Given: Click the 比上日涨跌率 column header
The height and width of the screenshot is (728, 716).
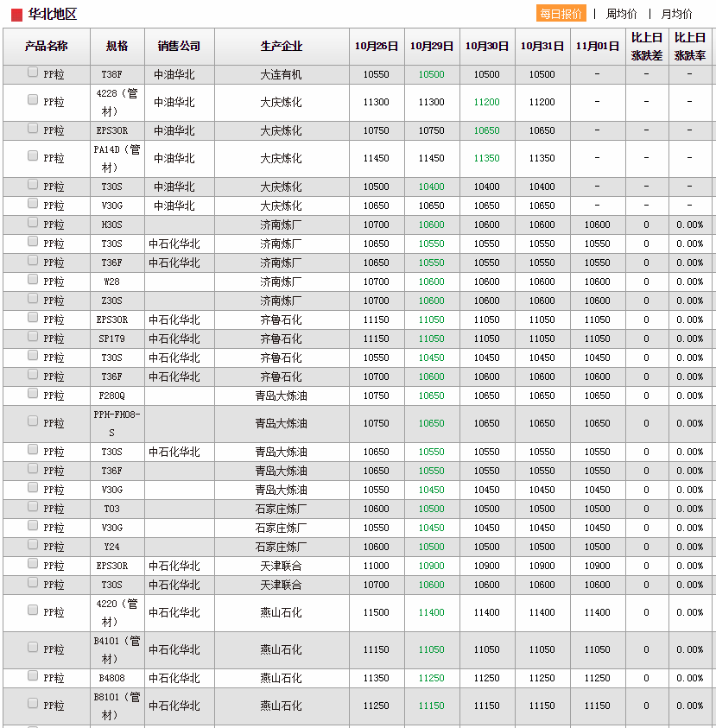Looking at the screenshot, I should click(x=690, y=46).
